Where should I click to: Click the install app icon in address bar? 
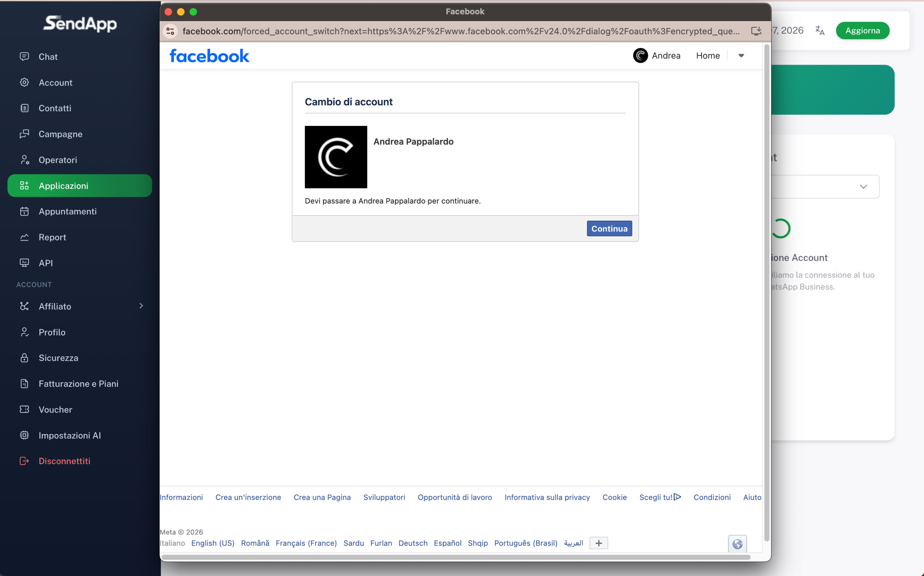[756, 31]
